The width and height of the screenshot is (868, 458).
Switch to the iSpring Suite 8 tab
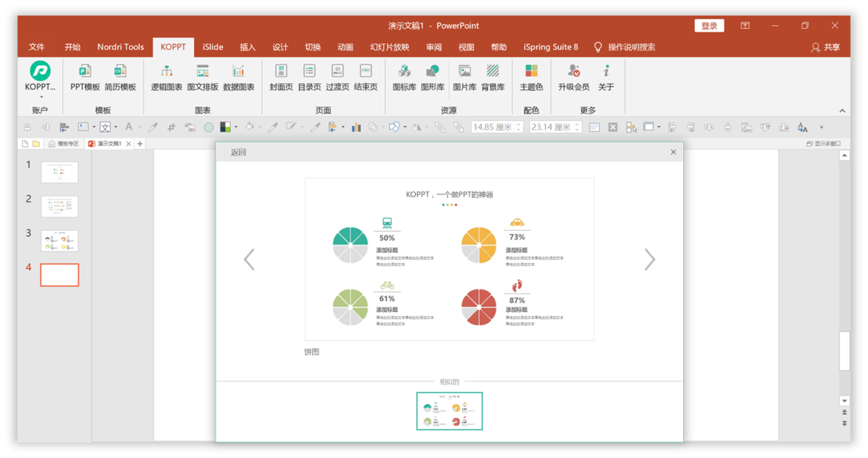[x=551, y=47]
